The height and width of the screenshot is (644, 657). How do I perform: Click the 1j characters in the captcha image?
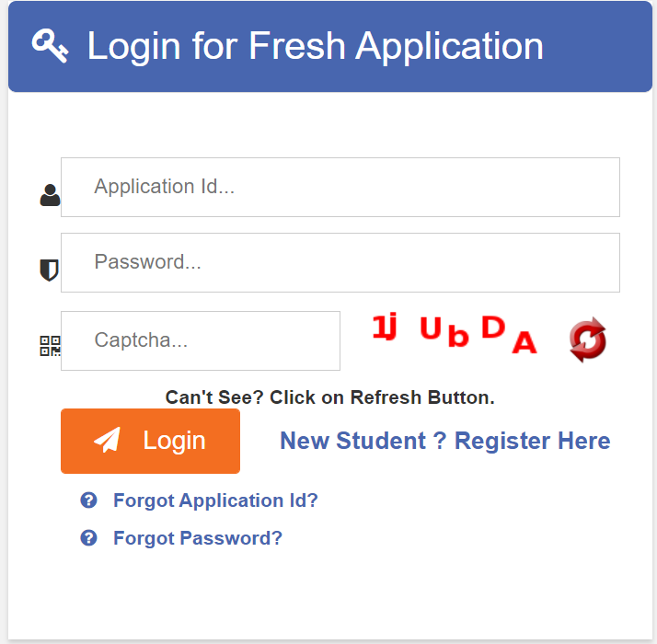pos(385,327)
